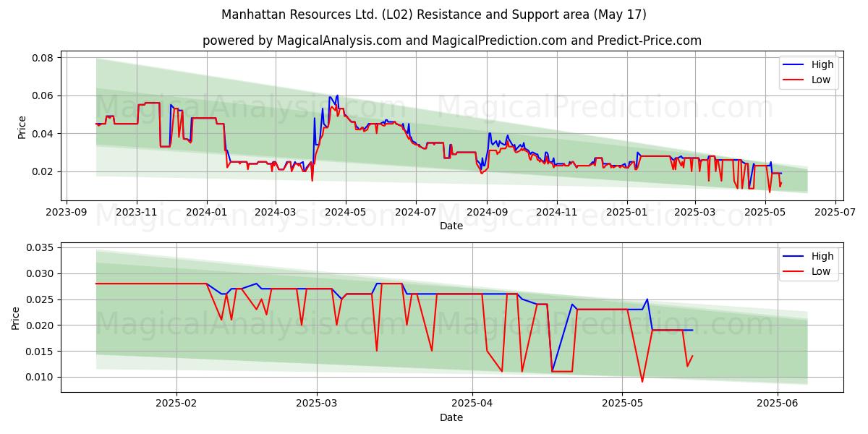This screenshot has width=868, height=434.
Task: Click top chart x-axis label '2024-11'
Action: 556,213
